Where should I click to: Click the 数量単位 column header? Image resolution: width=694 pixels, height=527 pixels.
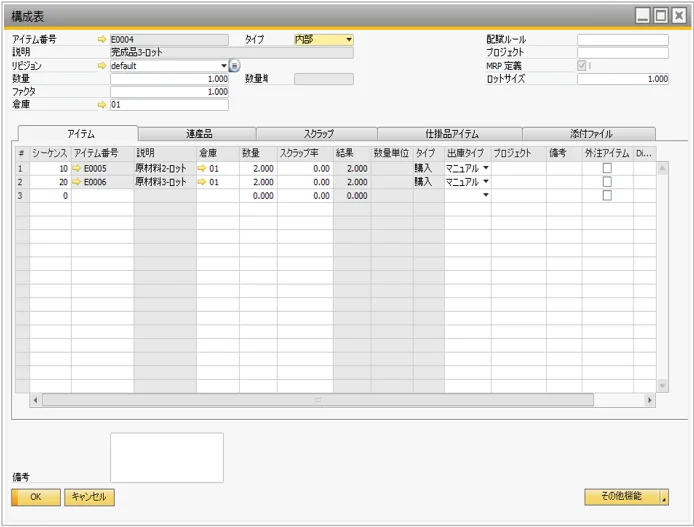(x=392, y=153)
